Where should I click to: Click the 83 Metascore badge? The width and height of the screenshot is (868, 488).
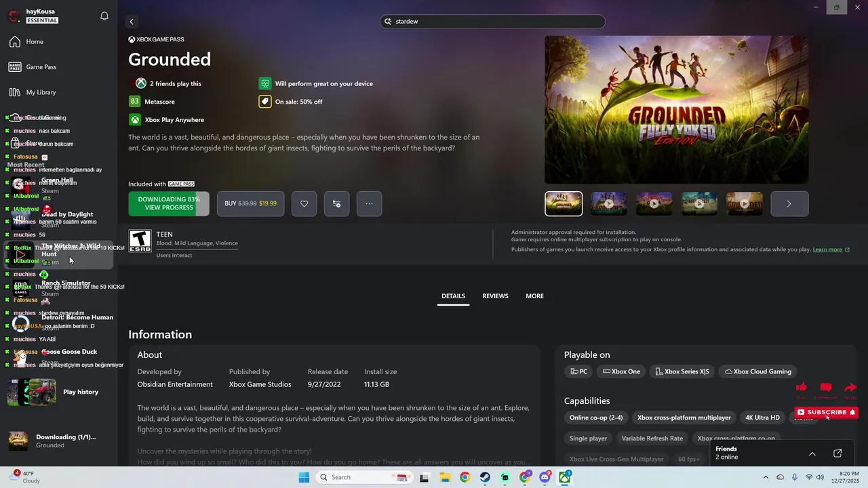pyautogui.click(x=134, y=102)
